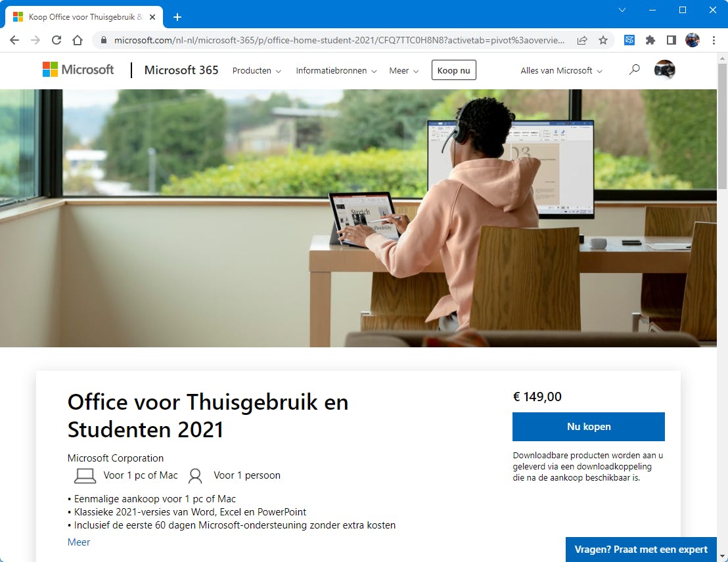Open the browser extensions puzzle icon

(x=650, y=40)
